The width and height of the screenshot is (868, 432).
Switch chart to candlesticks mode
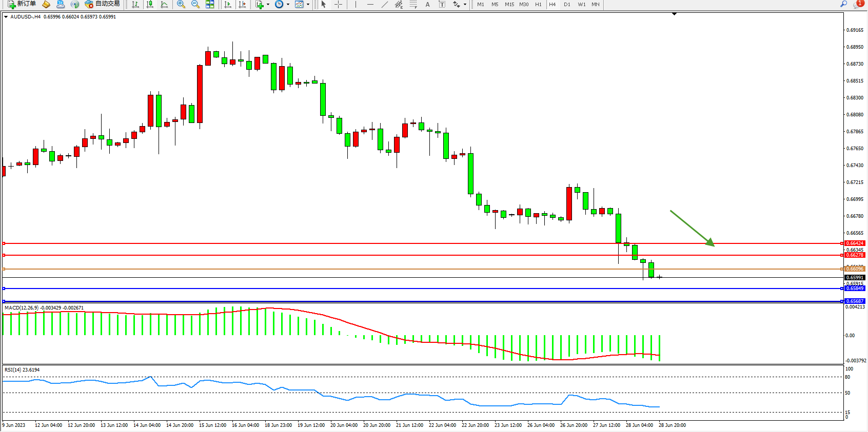tap(150, 4)
